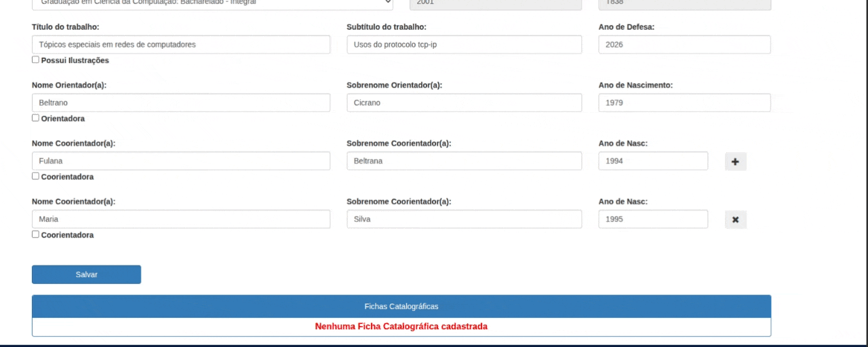Click the Fichas Catalográficas panel header
The image size is (868, 347).
click(x=401, y=306)
